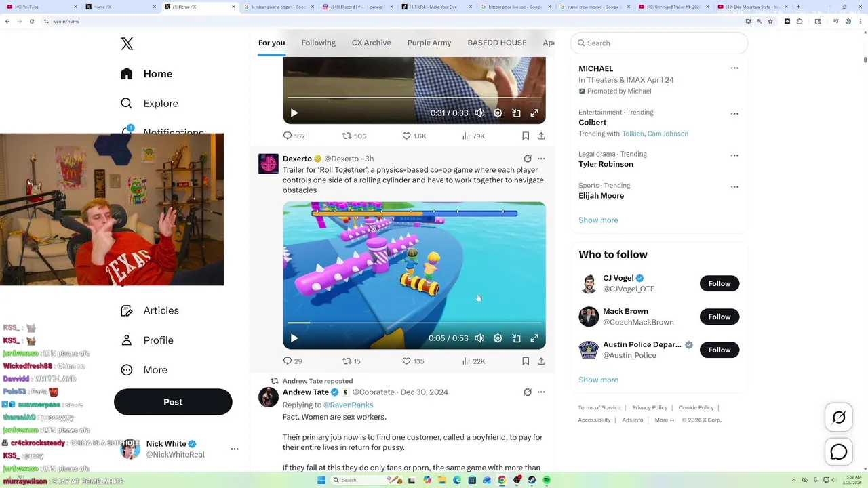Viewport: 868px width, 488px height.
Task: Switch to the For you tab
Action: tap(271, 43)
